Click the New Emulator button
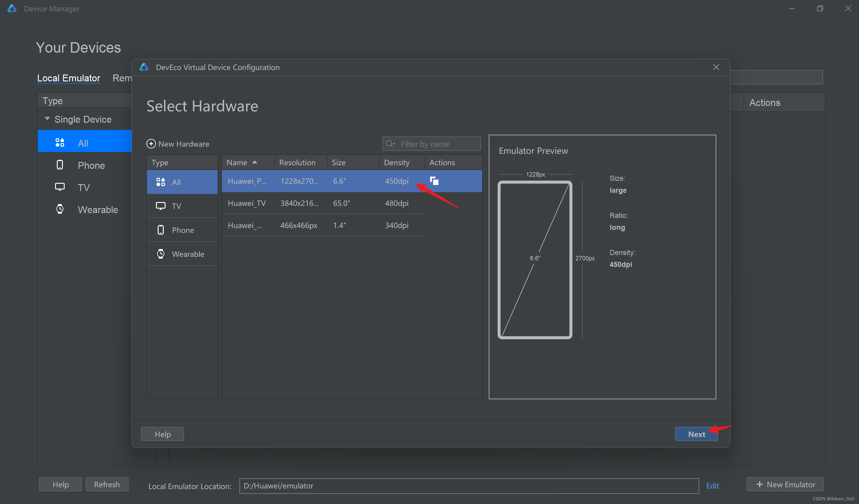 pyautogui.click(x=785, y=484)
